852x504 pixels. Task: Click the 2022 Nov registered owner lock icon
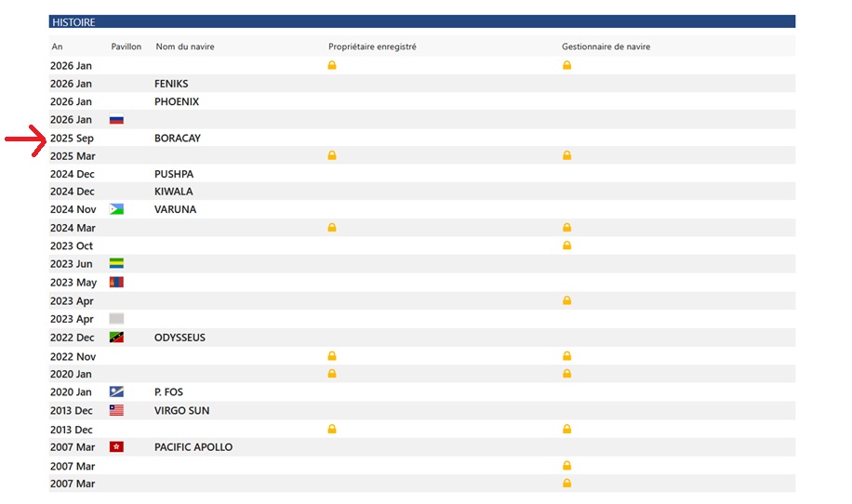click(332, 356)
